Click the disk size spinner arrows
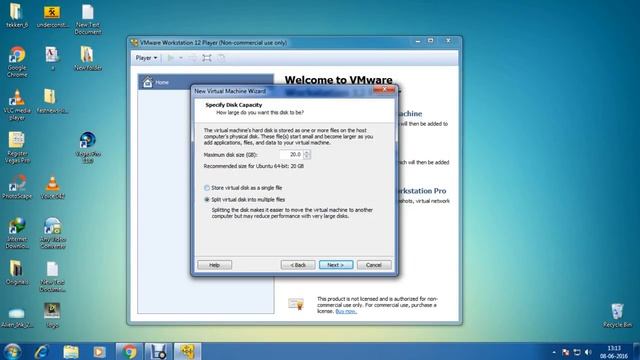The height and width of the screenshot is (360, 640). pyautogui.click(x=307, y=154)
